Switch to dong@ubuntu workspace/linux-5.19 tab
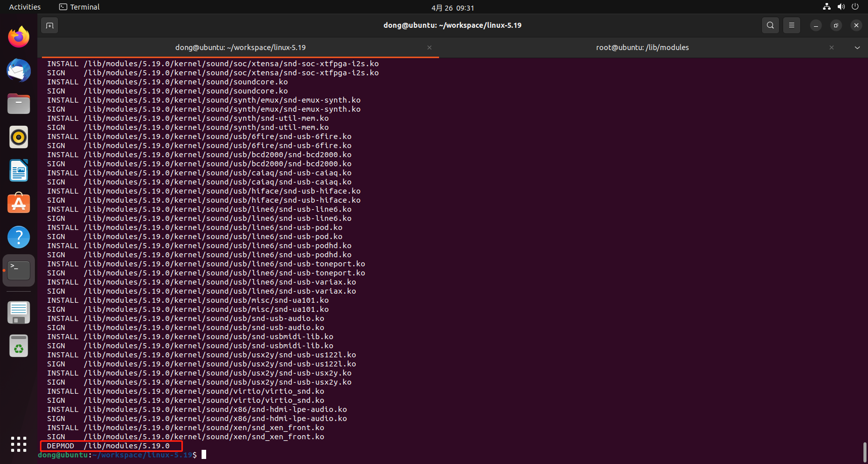 (x=240, y=48)
